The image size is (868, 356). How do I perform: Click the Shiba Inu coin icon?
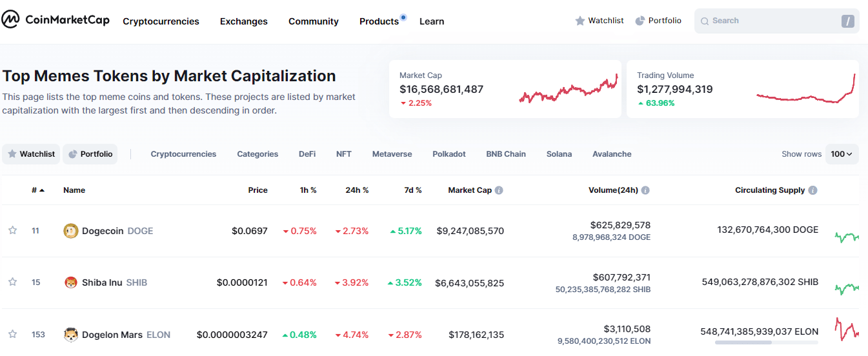(x=71, y=282)
